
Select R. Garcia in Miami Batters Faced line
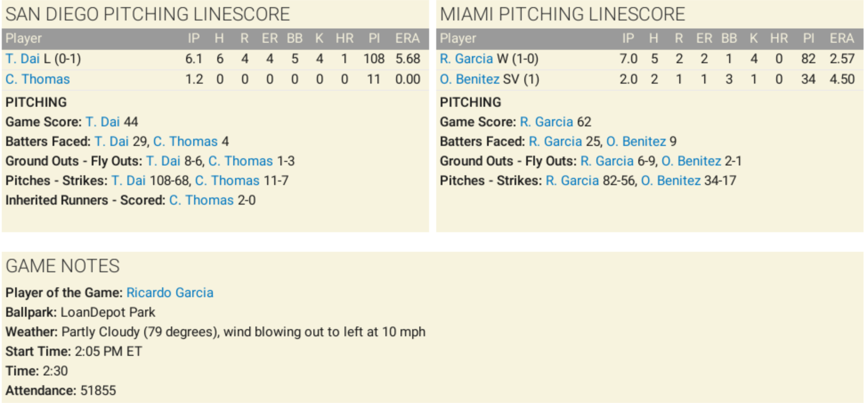click(x=555, y=141)
